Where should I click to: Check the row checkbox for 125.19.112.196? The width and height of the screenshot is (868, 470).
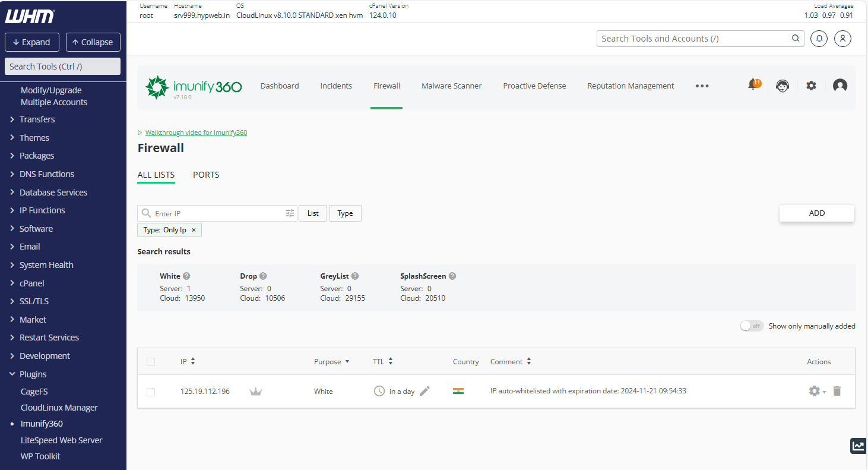151,392
